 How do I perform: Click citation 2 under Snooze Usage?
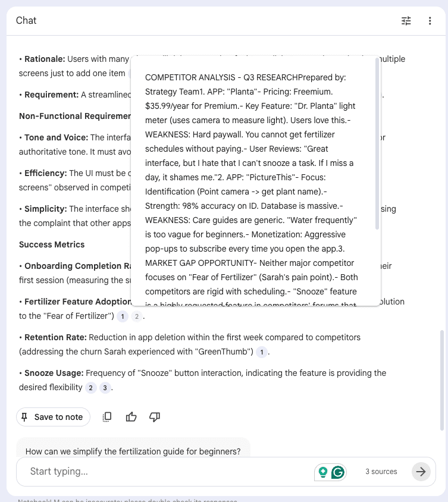tap(91, 388)
